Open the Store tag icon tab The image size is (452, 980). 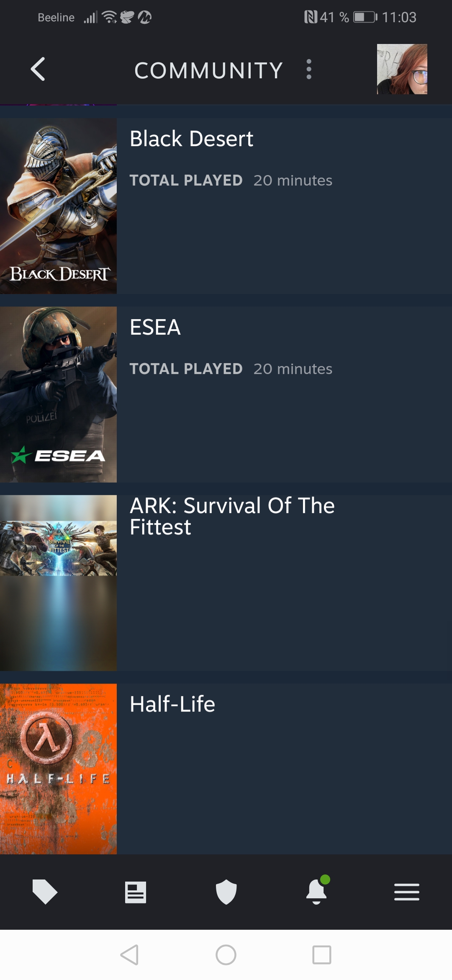point(45,892)
